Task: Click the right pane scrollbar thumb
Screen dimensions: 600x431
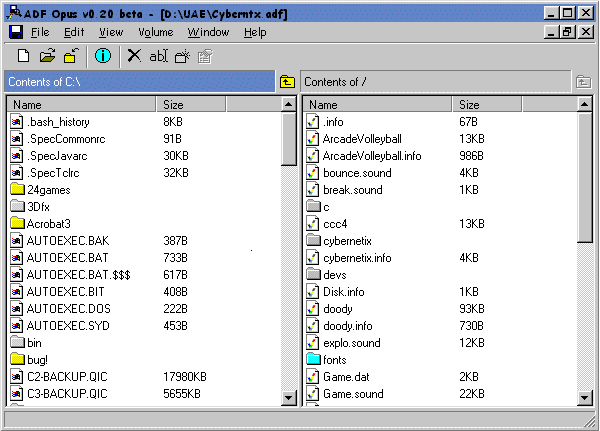Action: tap(584, 177)
